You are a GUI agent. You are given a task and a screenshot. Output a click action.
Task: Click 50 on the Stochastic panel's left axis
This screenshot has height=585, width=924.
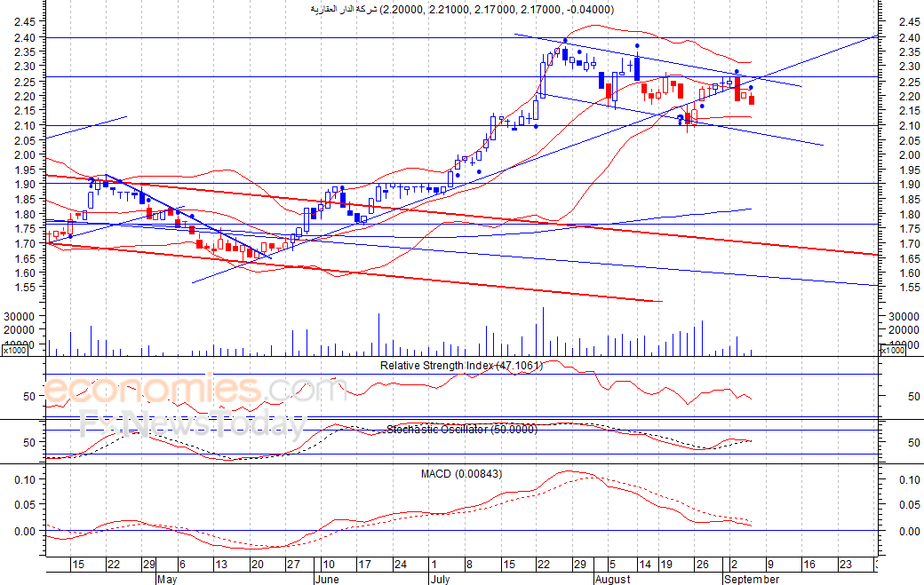[29, 442]
